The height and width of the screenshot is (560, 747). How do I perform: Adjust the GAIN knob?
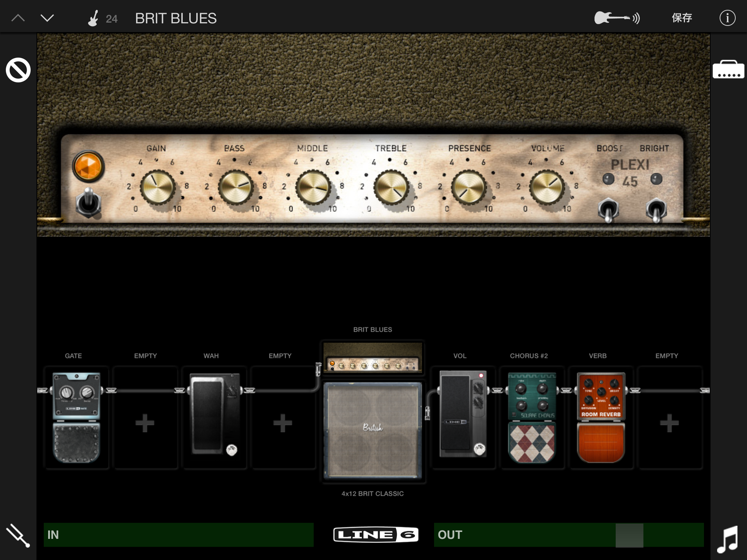[158, 187]
